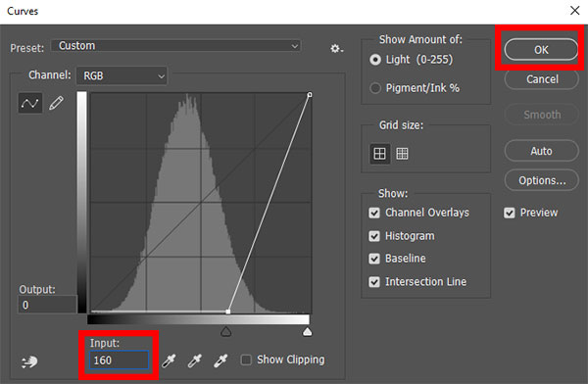Viewport: 588px width, 384px height.
Task: Open the Preset dropdown showing Custom
Action: tap(175, 46)
